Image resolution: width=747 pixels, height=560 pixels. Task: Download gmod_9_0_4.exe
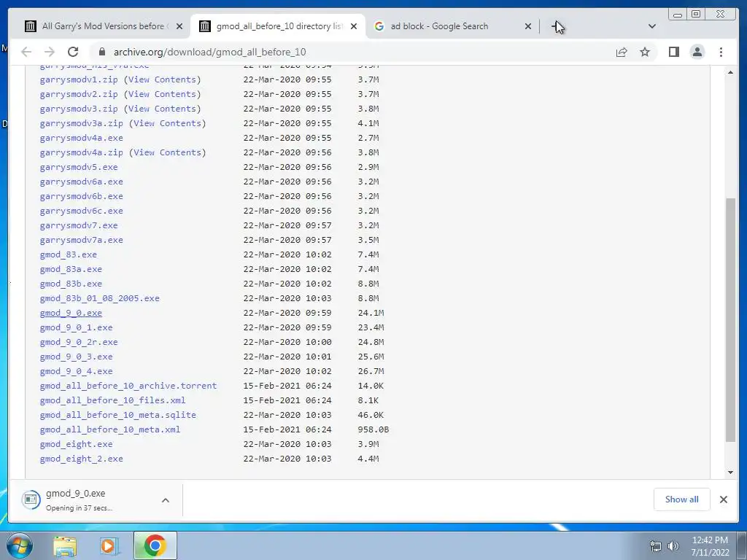pyautogui.click(x=76, y=371)
